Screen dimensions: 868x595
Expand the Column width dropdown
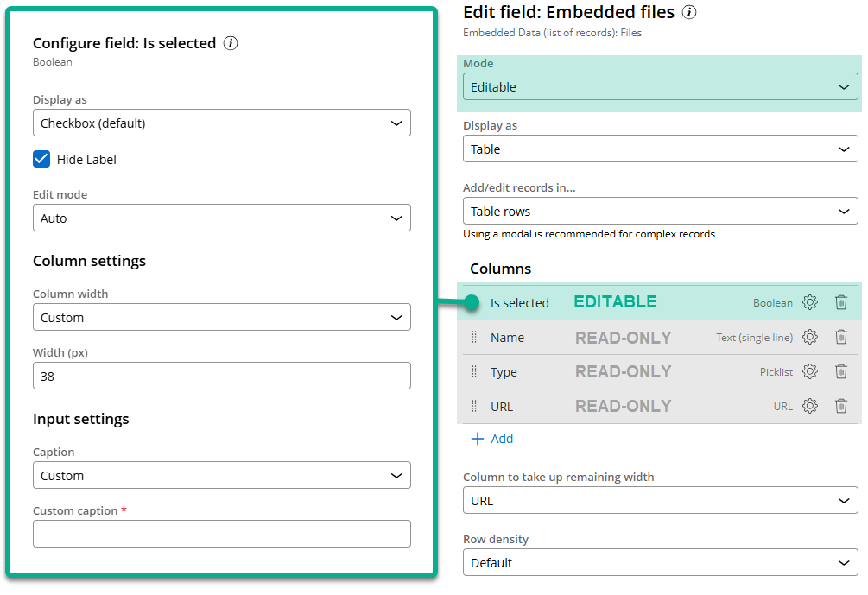click(x=221, y=318)
